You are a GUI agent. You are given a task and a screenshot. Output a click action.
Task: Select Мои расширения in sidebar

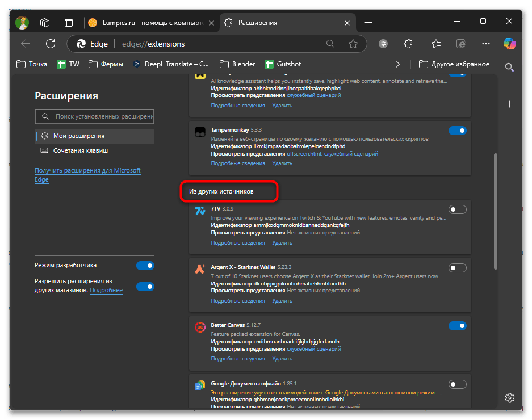coord(95,136)
